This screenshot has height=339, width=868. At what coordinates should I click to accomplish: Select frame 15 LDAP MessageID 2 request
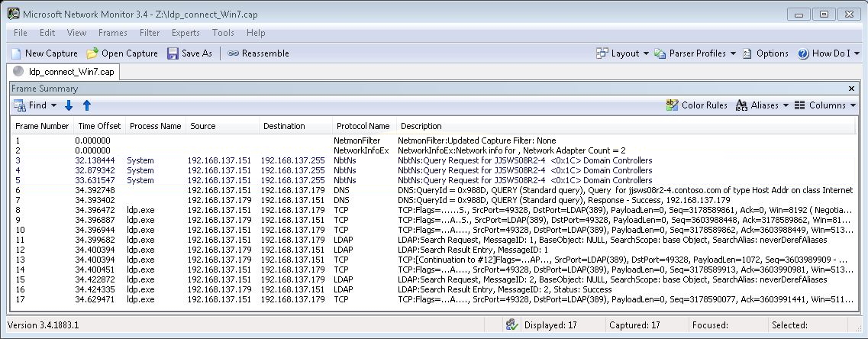[x=434, y=279]
